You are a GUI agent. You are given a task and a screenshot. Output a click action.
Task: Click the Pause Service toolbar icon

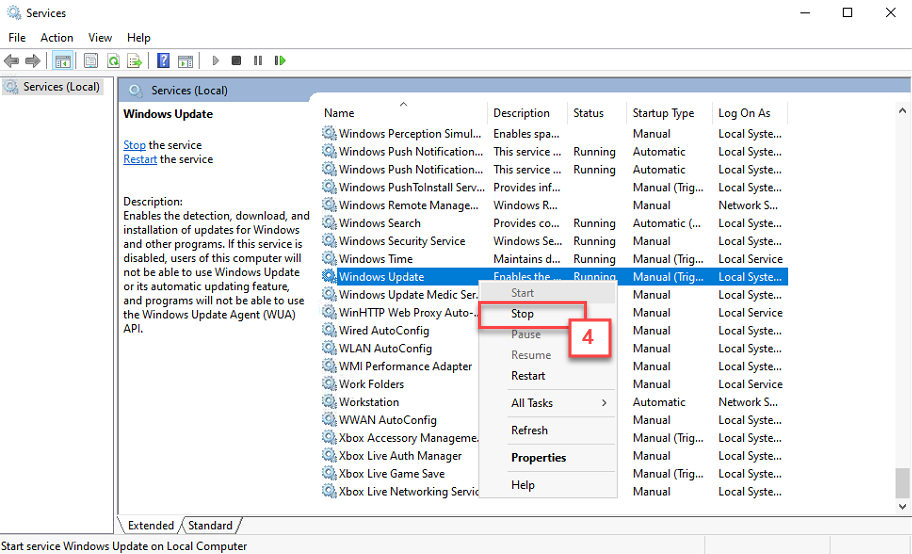[258, 61]
